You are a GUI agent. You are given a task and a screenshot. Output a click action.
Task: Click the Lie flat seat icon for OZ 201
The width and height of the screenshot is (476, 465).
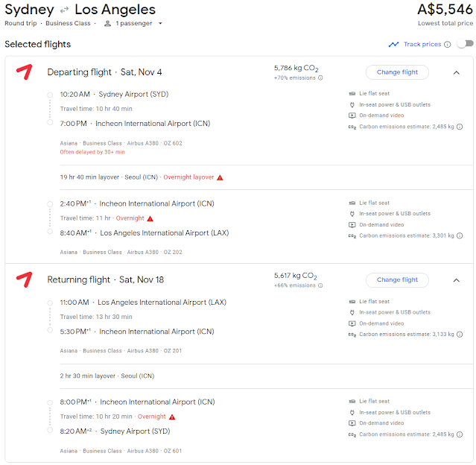coord(352,302)
